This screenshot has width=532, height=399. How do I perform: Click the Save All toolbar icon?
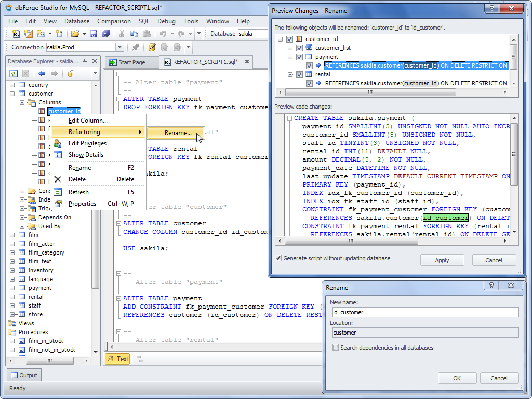click(x=106, y=34)
